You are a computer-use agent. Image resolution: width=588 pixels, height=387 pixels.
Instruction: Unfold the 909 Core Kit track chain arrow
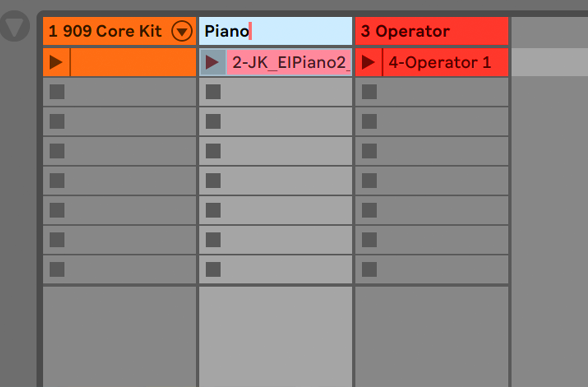(182, 31)
